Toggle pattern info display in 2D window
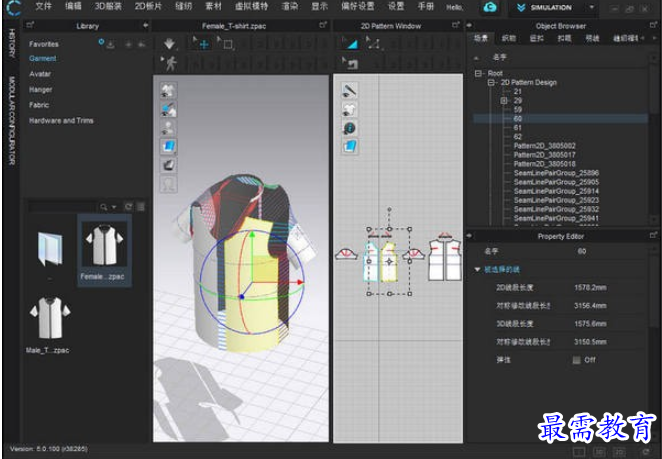Viewport: 662px width, 459px height. tap(350, 128)
